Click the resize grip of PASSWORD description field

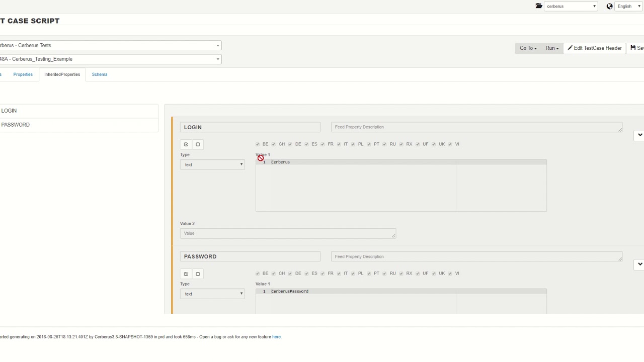click(x=620, y=259)
